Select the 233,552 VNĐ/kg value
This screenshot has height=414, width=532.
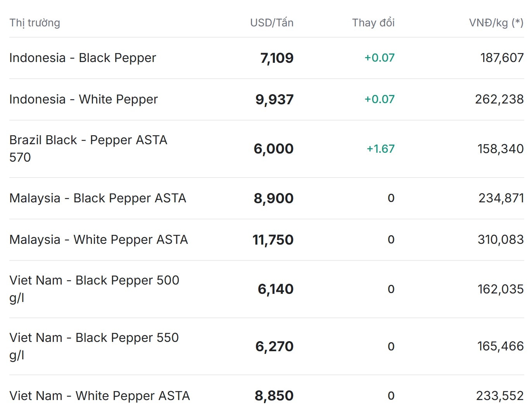pyautogui.click(x=500, y=396)
